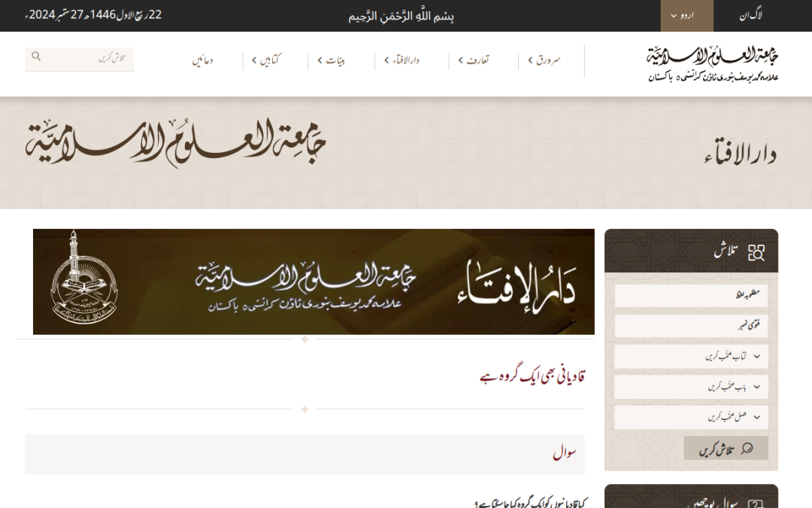Image resolution: width=812 pixels, height=508 pixels.
Task: Click the تلاش کریں search button
Action: point(726,448)
